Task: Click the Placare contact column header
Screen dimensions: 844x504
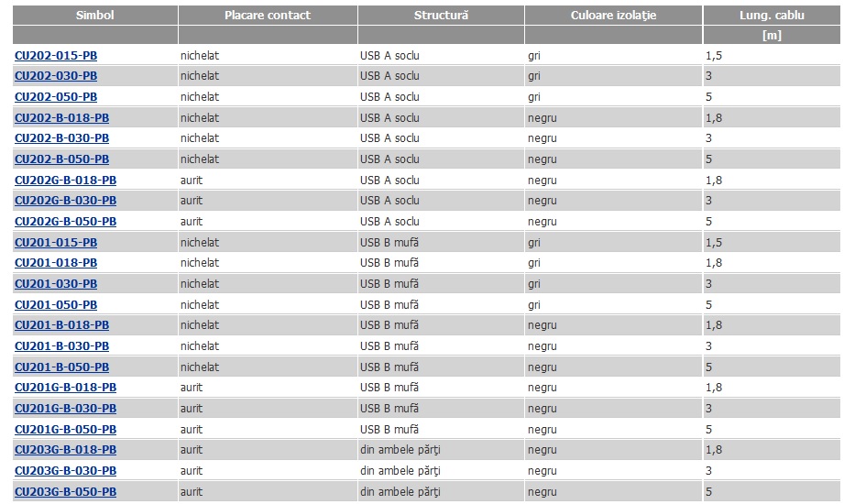Action: (268, 15)
